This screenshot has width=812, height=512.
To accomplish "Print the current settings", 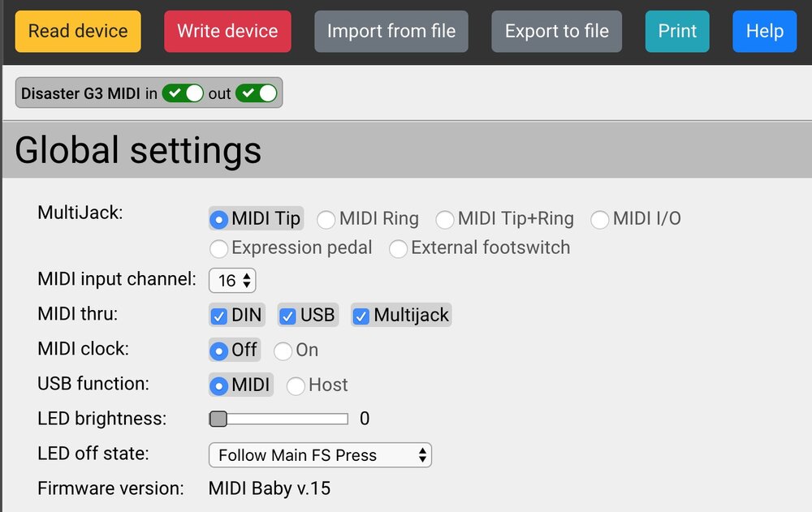I will [x=676, y=32].
